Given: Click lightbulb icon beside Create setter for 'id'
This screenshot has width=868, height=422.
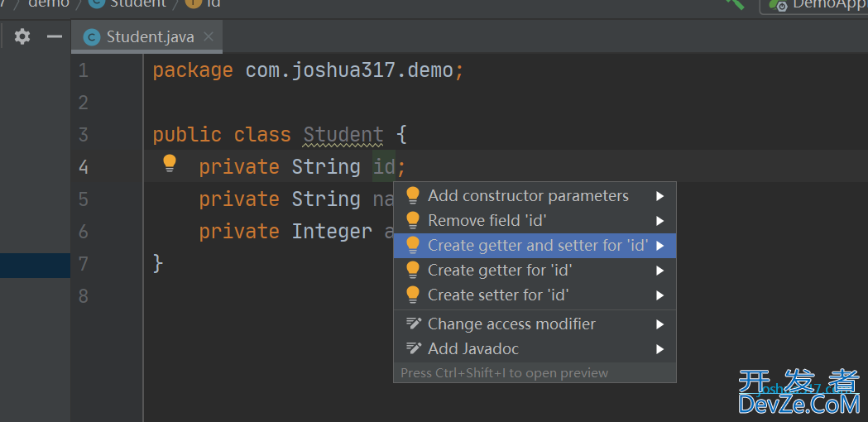Looking at the screenshot, I should click(413, 295).
